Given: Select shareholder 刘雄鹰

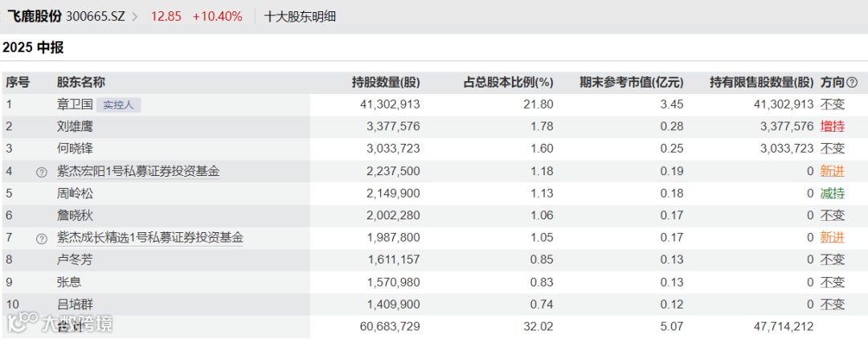Looking at the screenshot, I should coord(75,127).
